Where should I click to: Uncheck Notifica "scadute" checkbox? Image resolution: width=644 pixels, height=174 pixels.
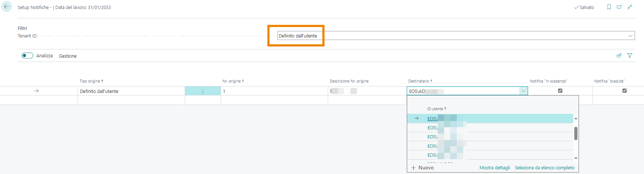pos(624,91)
